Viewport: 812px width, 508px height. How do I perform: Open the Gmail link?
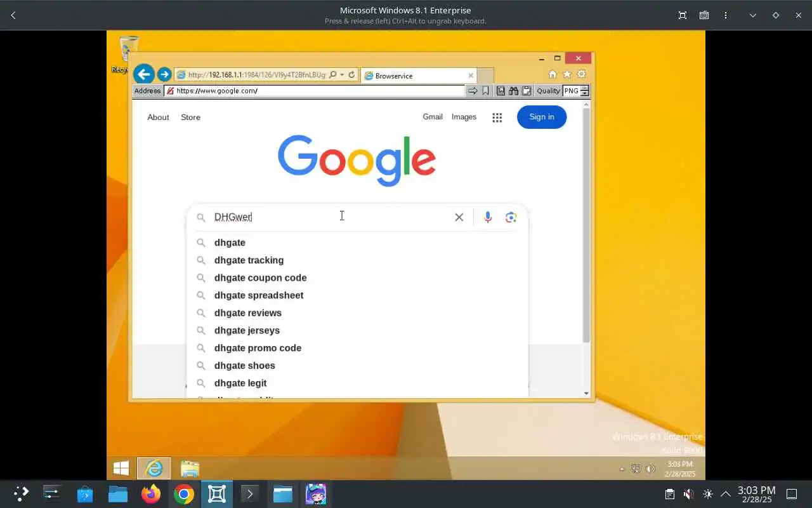pyautogui.click(x=433, y=117)
